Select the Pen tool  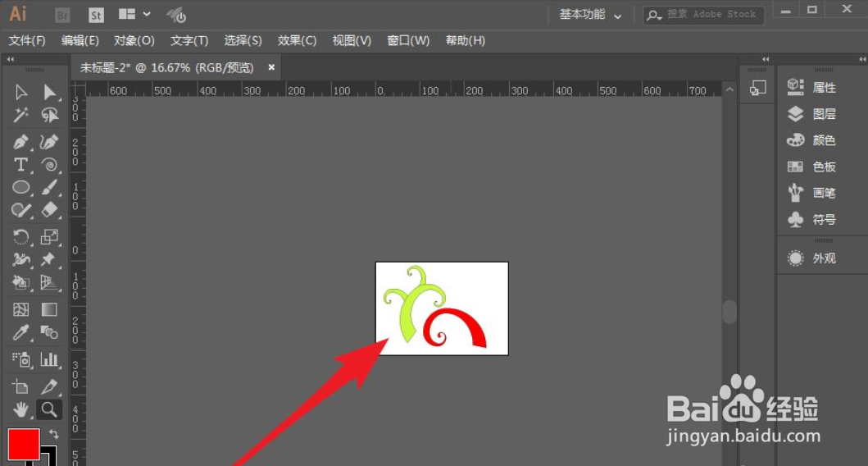coord(21,142)
